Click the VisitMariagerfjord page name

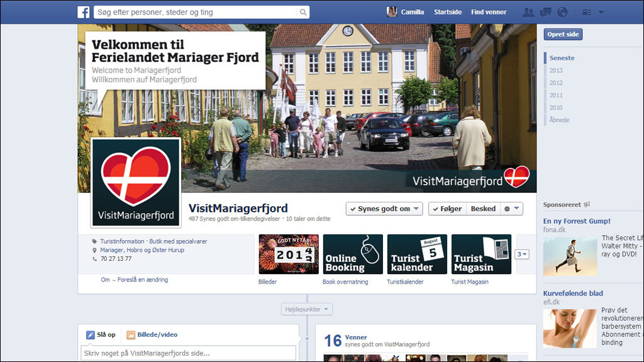pyautogui.click(x=238, y=208)
